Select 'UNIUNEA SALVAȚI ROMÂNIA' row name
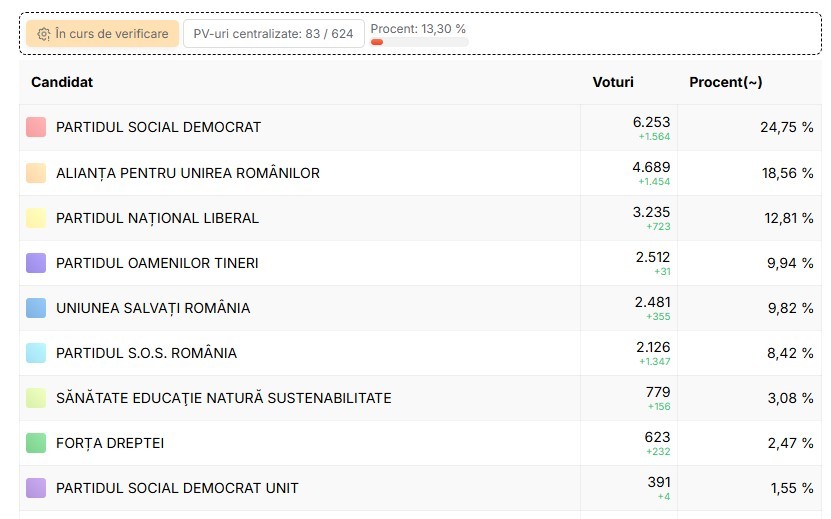 [153, 309]
